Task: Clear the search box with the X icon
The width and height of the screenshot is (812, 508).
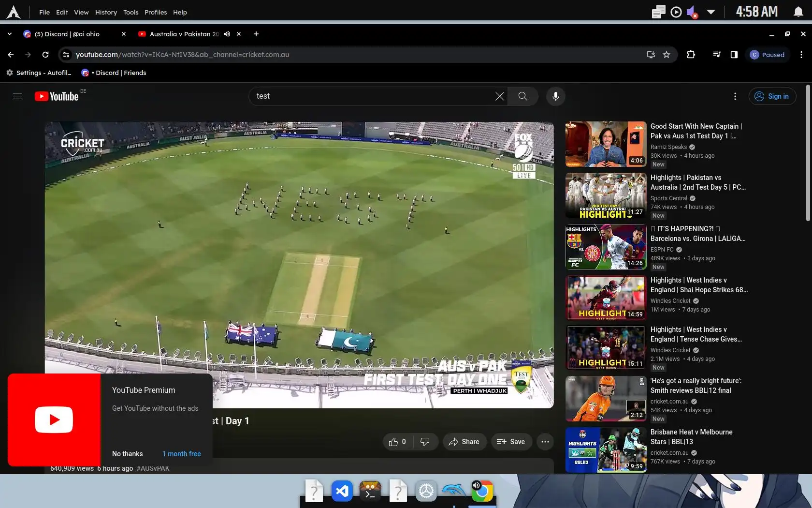Action: tap(500, 96)
